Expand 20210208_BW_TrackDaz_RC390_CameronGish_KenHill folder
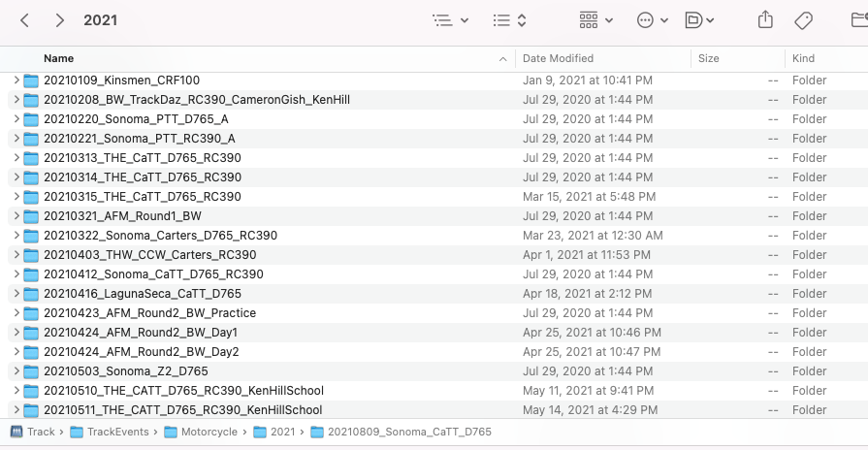Viewport: 868px width, 450px height. 16,100
